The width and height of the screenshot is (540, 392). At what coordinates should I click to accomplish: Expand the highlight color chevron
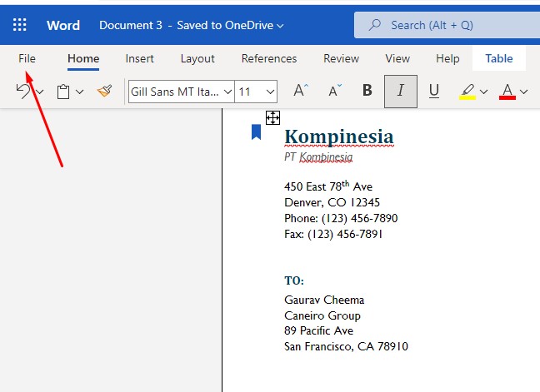click(484, 92)
